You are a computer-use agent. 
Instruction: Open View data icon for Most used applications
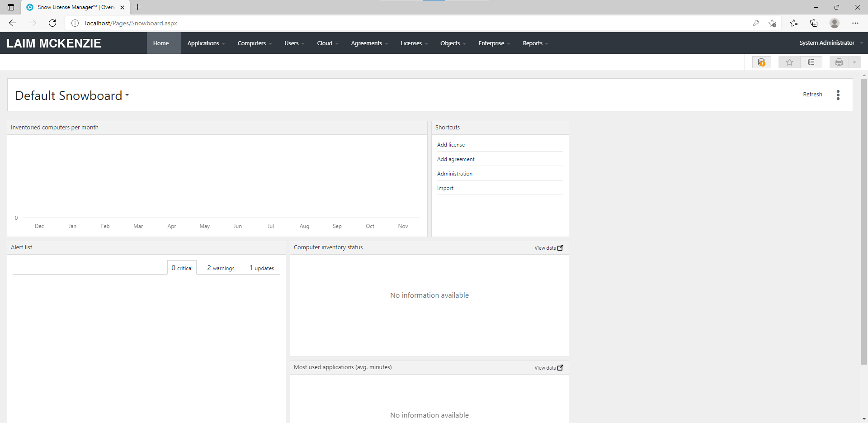tap(560, 368)
